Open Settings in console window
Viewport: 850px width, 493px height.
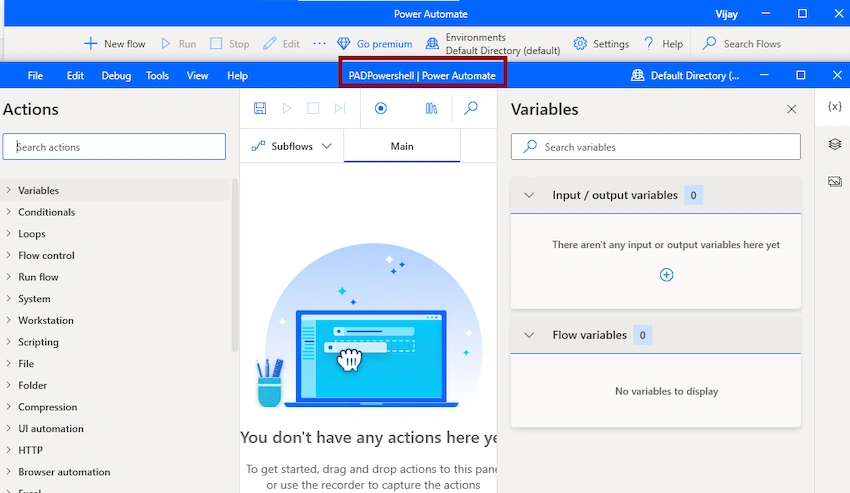601,44
